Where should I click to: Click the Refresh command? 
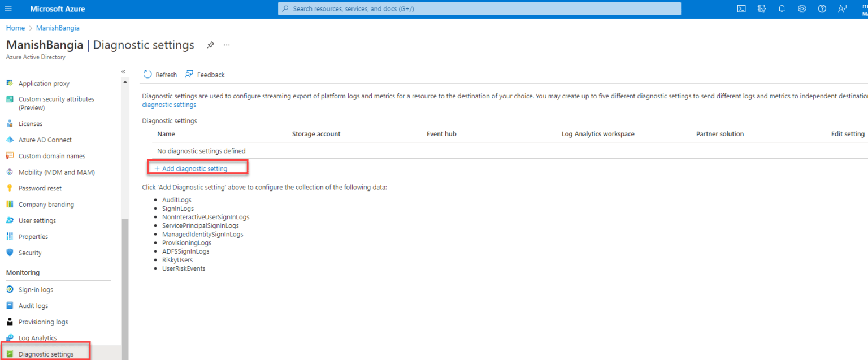point(160,74)
